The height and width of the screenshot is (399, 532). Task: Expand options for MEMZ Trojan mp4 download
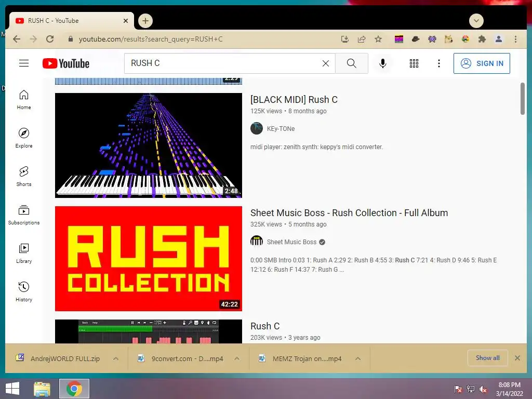click(x=358, y=358)
